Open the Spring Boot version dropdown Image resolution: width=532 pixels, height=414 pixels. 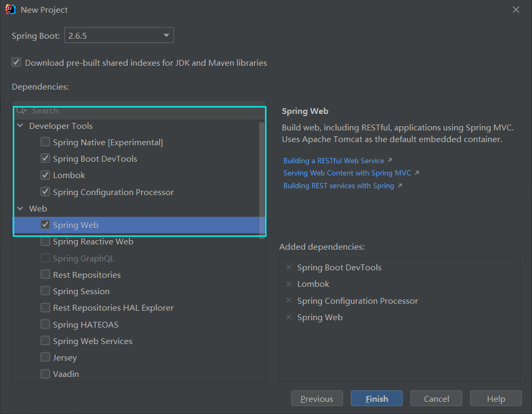pos(119,36)
